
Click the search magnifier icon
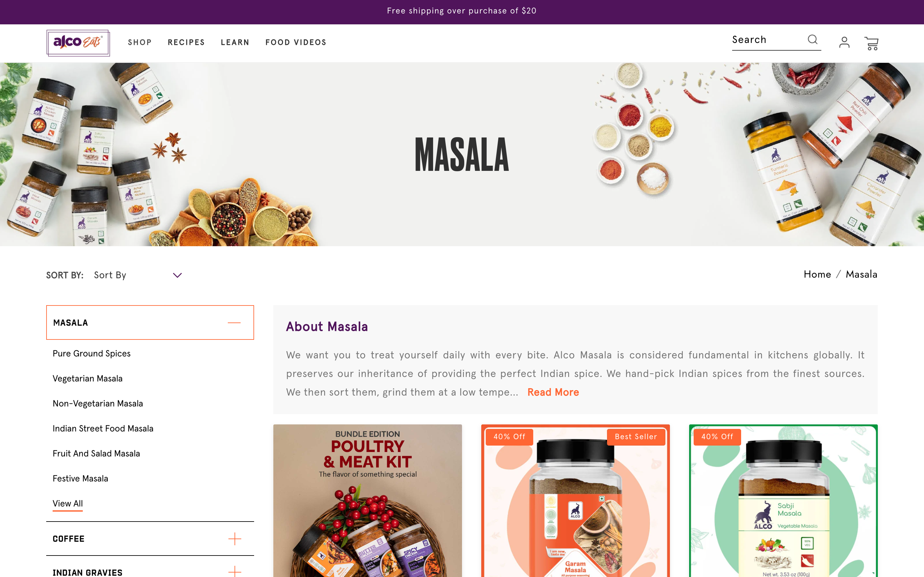(812, 39)
